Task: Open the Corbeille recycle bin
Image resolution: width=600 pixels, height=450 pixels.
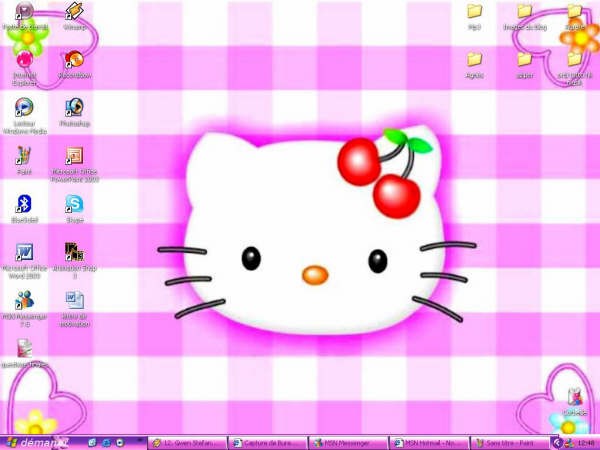Action: [575, 402]
